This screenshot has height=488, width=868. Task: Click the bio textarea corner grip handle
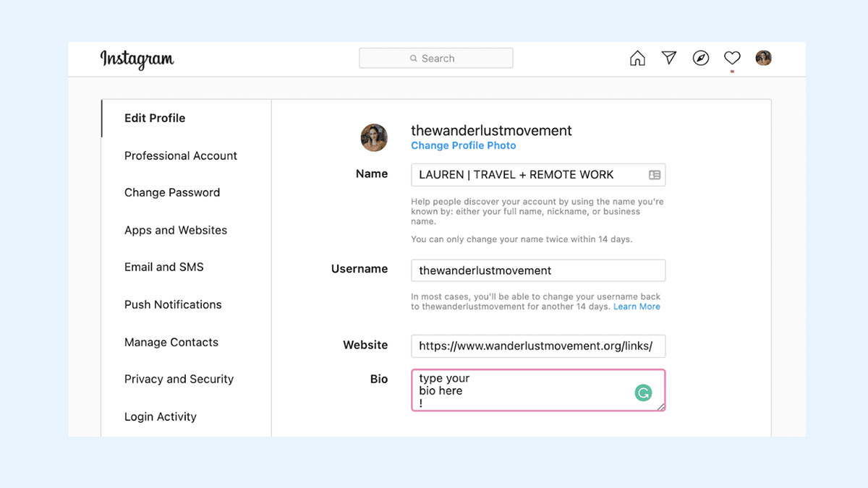(x=660, y=407)
